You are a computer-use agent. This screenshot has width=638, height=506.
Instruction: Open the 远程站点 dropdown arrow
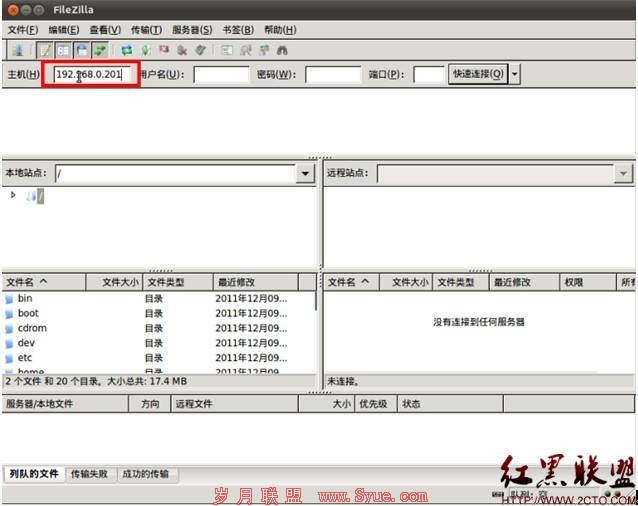click(623, 174)
